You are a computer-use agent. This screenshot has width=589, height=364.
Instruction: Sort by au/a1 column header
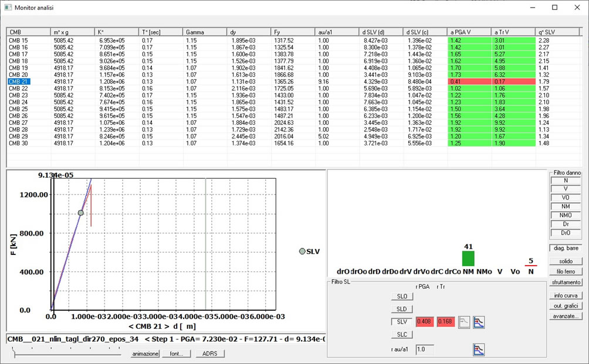point(337,32)
